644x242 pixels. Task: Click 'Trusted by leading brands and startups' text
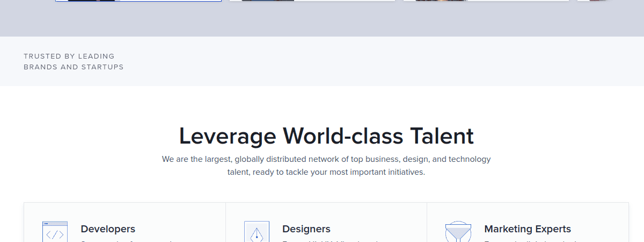click(x=74, y=61)
